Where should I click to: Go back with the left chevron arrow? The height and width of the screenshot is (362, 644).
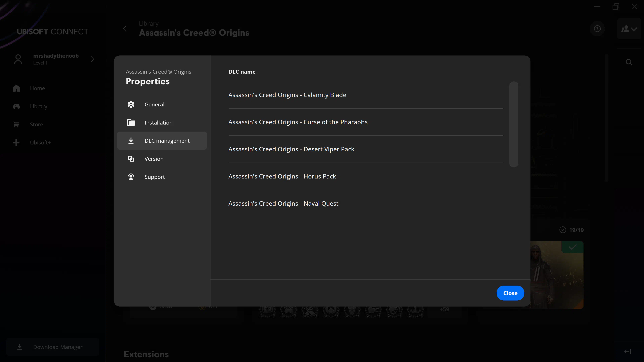(x=125, y=29)
